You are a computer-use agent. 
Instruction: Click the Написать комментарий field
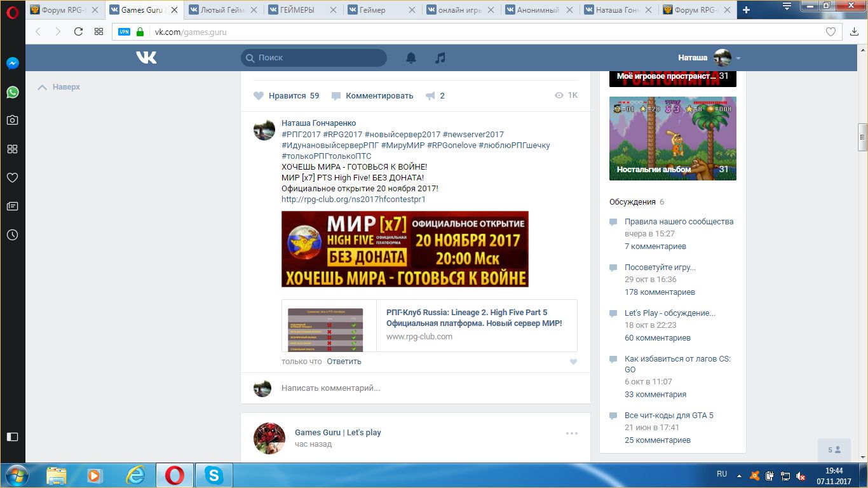428,388
